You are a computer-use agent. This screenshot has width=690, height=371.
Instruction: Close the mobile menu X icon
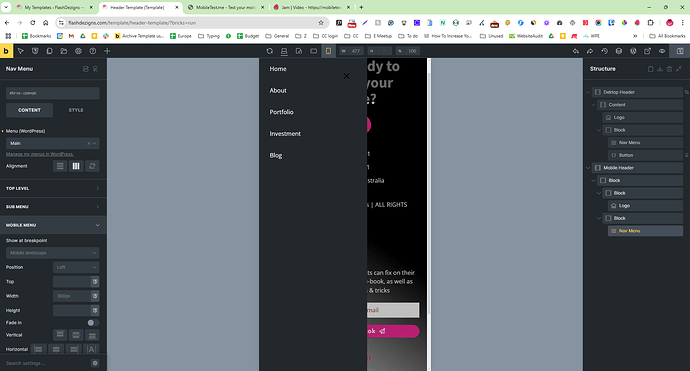click(346, 76)
